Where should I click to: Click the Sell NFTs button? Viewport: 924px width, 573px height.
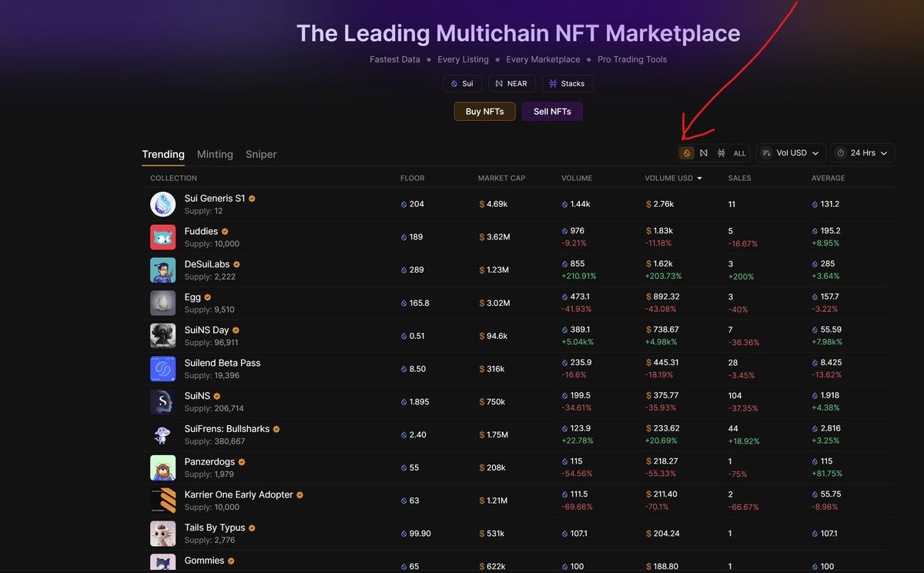click(x=552, y=112)
